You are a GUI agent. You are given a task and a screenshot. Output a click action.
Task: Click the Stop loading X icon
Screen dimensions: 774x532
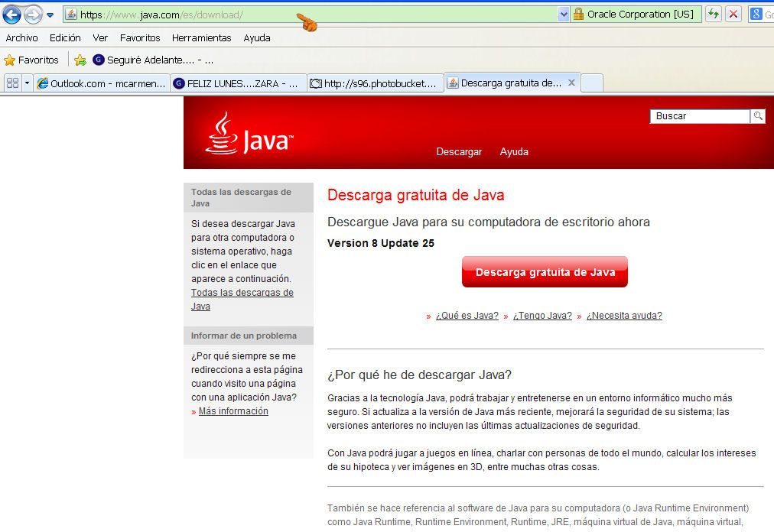click(733, 14)
